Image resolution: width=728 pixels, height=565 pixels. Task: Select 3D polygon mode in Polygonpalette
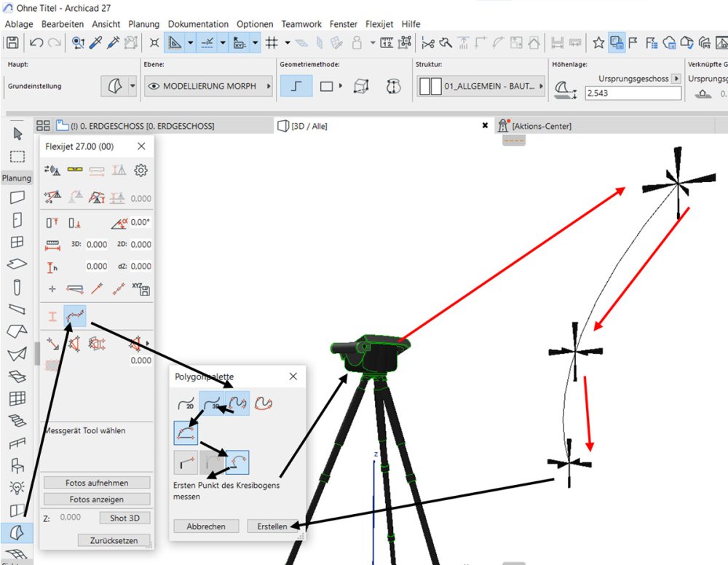click(x=212, y=403)
